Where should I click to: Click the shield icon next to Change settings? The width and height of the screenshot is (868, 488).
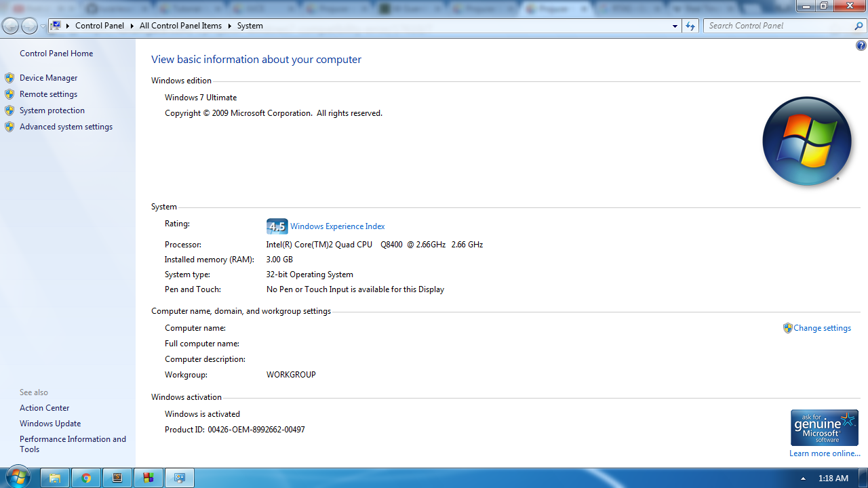click(x=787, y=328)
